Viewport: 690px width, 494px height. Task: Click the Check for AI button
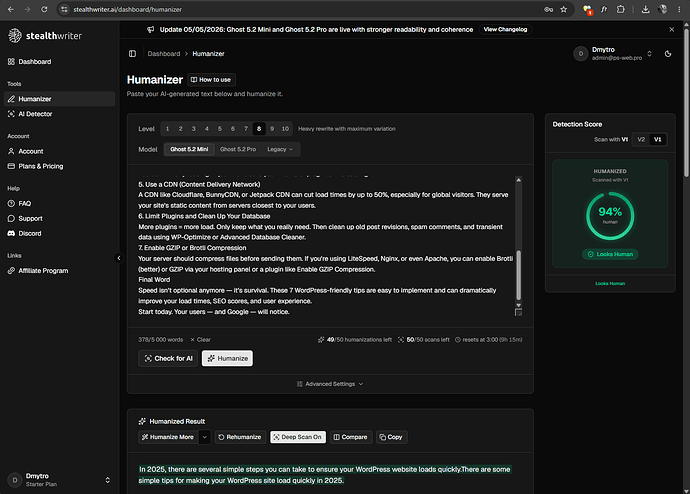point(168,359)
